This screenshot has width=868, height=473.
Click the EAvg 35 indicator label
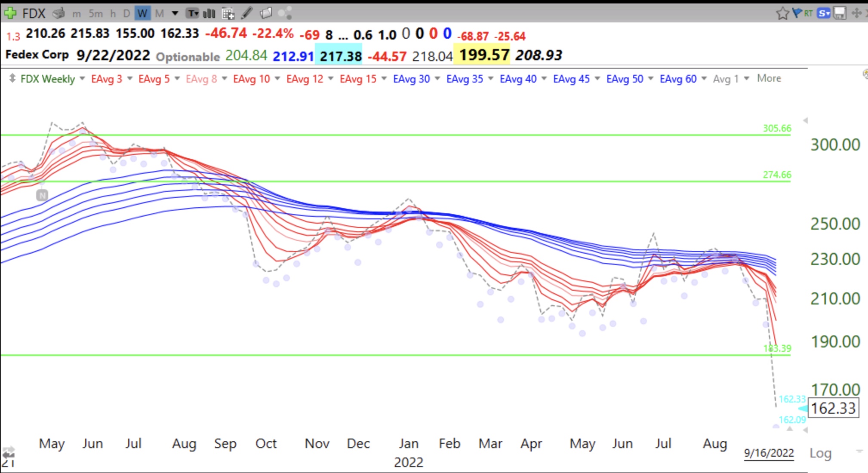(x=465, y=79)
